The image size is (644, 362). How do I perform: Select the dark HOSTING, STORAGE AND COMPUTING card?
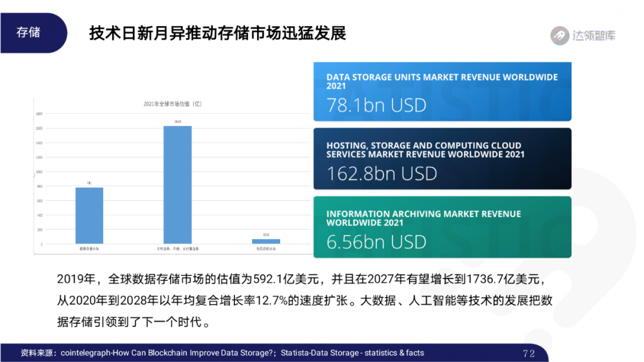441,159
